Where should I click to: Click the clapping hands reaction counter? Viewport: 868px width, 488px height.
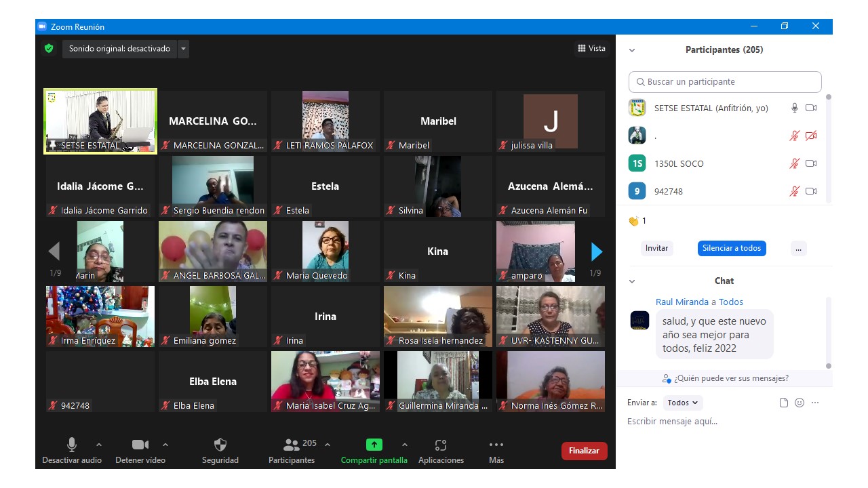click(x=637, y=221)
